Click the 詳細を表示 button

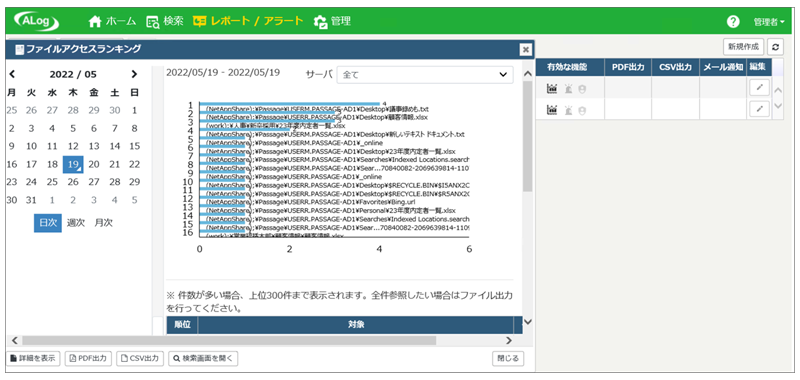33,358
